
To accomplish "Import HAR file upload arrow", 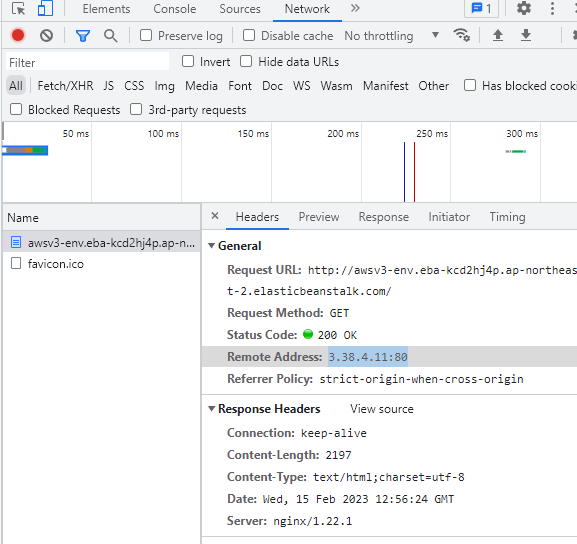I will (x=498, y=35).
